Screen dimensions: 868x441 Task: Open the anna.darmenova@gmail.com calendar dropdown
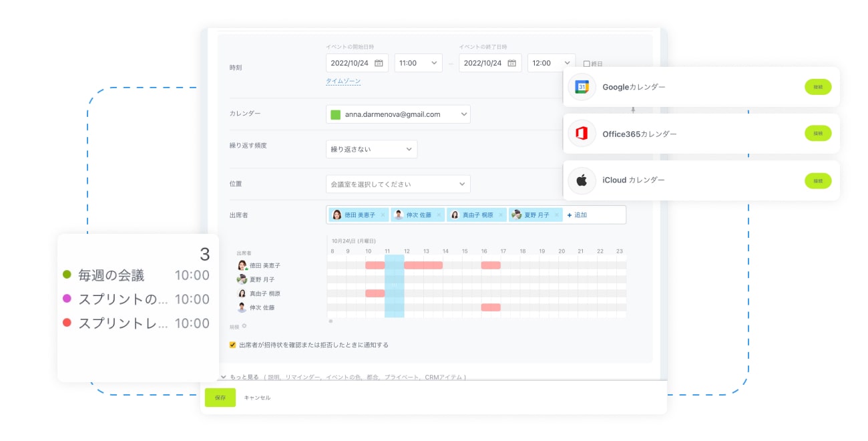pyautogui.click(x=398, y=114)
